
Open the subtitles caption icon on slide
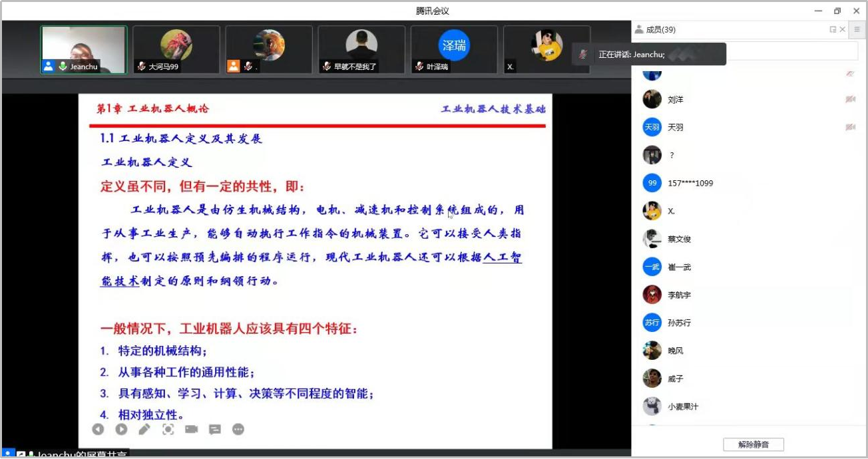(215, 430)
